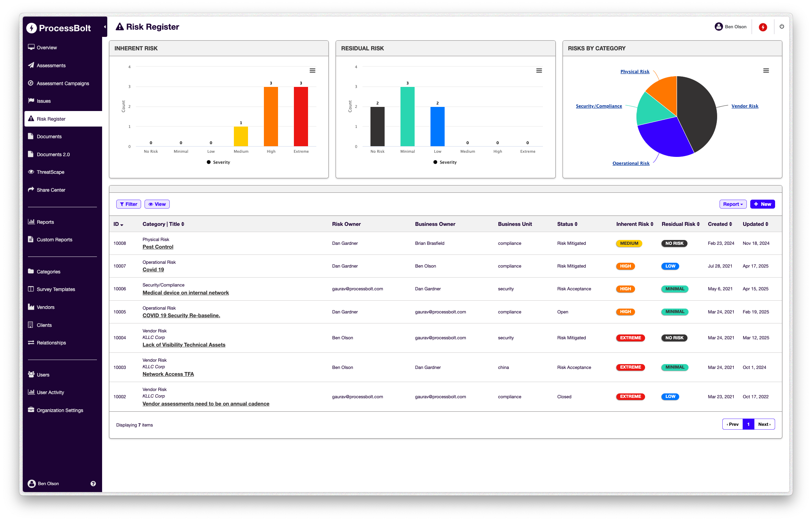Select the Share Center sidebar icon
The height and width of the screenshot is (521, 812).
31,190
